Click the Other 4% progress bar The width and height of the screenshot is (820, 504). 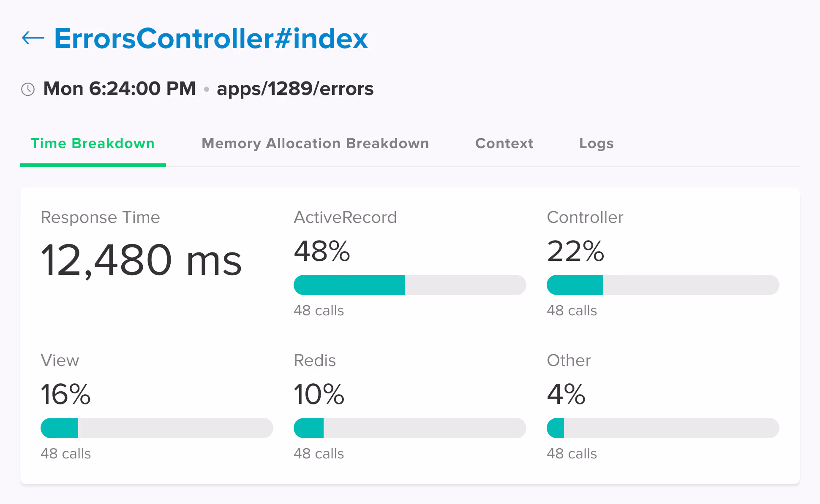(662, 428)
